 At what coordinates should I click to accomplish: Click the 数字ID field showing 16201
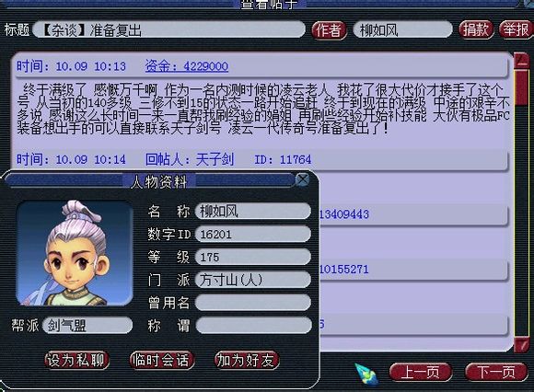(x=252, y=235)
